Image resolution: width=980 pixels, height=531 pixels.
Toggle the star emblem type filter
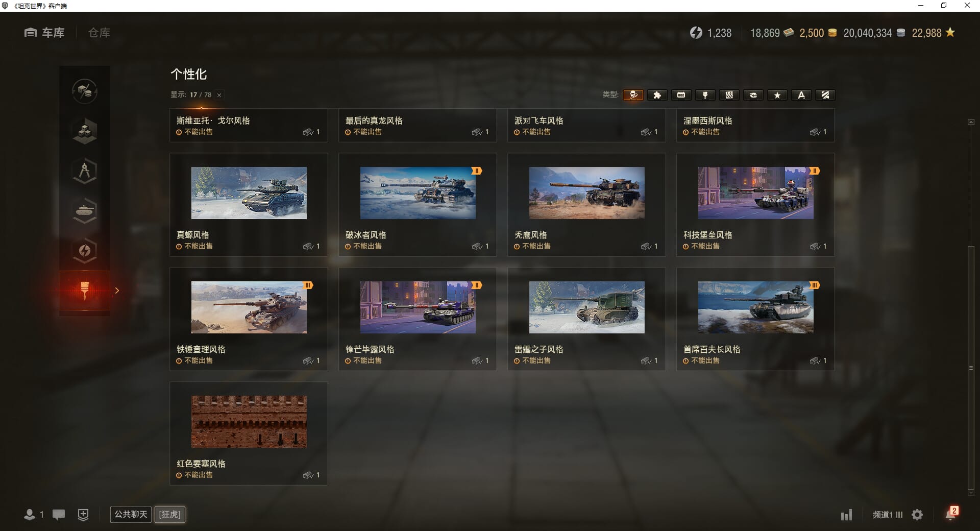(x=777, y=95)
